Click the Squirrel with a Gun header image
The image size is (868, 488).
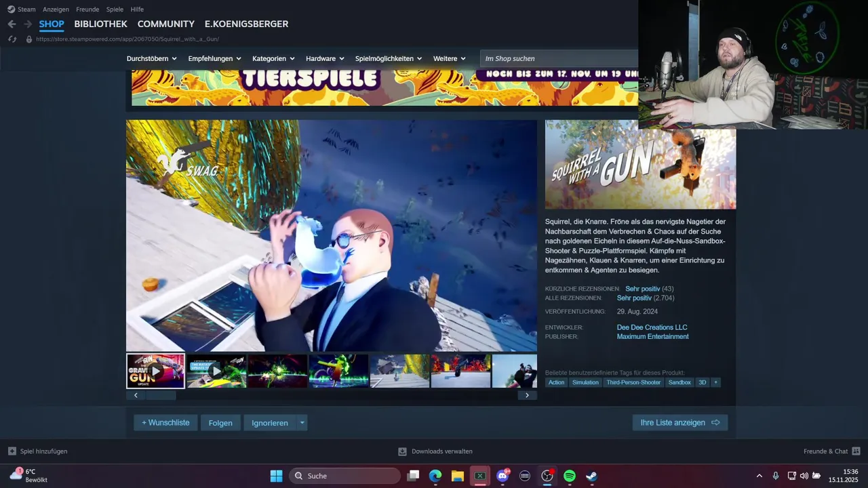[640, 165]
